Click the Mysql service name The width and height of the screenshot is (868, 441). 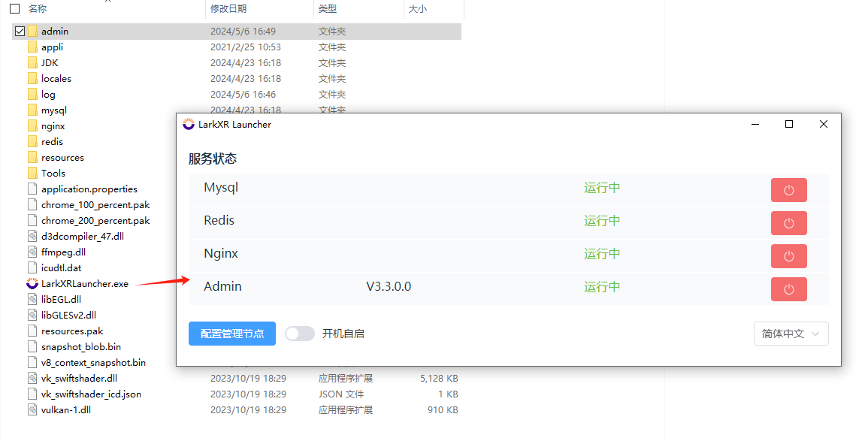[x=221, y=188]
